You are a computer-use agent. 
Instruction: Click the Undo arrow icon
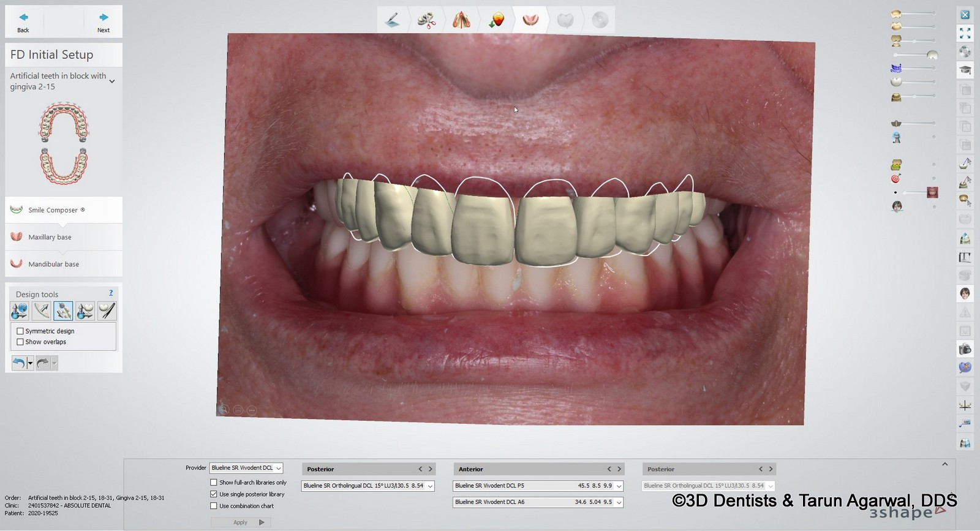18,363
